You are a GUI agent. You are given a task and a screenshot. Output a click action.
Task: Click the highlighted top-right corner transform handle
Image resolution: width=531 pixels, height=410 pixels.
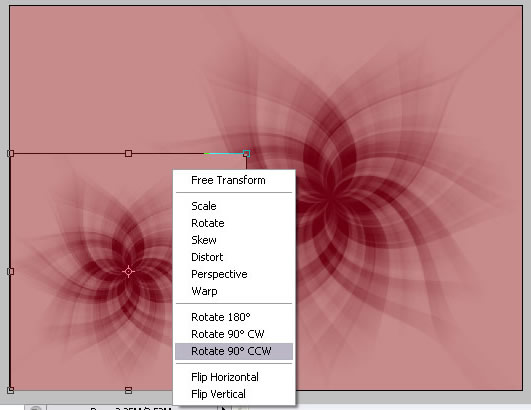pos(246,153)
